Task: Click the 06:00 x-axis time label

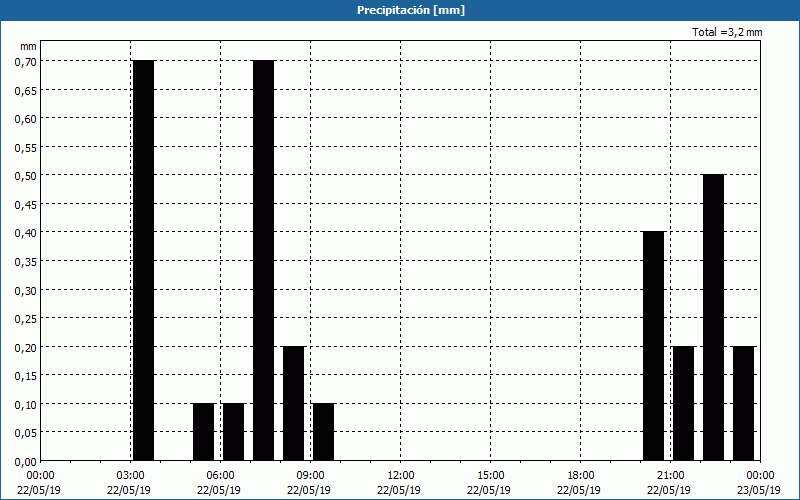Action: [x=221, y=476]
